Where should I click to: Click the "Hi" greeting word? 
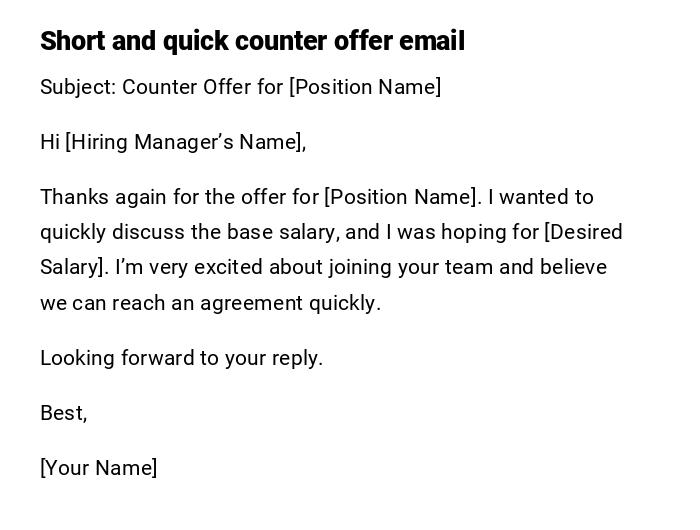point(50,142)
